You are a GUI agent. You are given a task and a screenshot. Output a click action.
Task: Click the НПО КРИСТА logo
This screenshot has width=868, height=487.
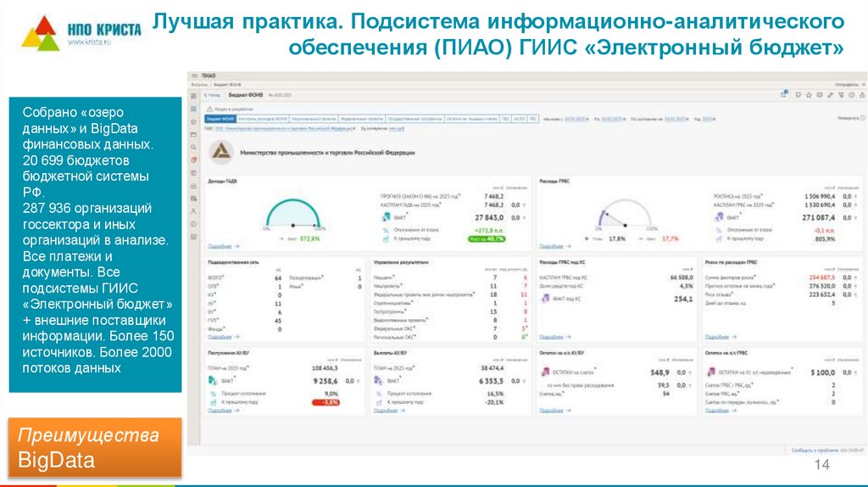click(x=81, y=33)
